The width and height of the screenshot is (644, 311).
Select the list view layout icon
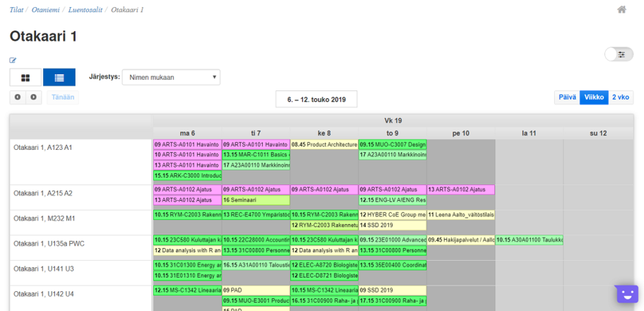tap(59, 77)
